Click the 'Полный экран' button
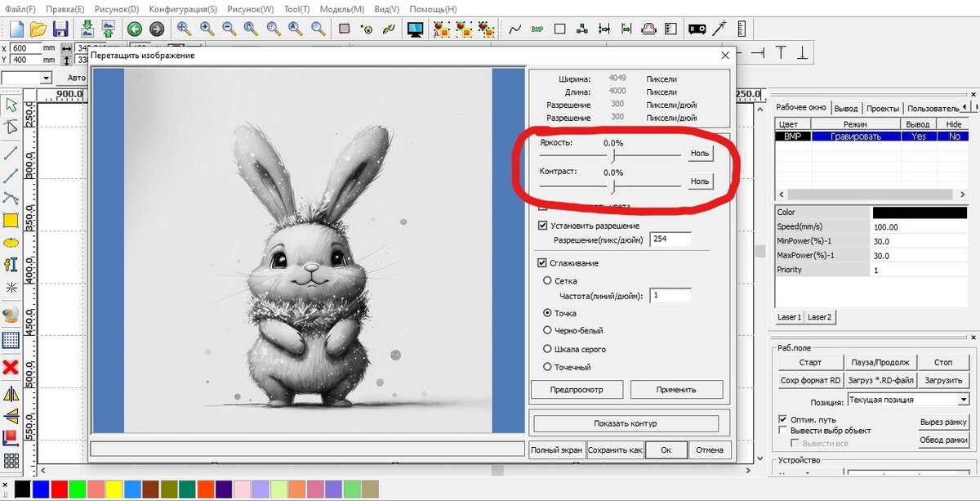The height and width of the screenshot is (501, 980). [556, 450]
